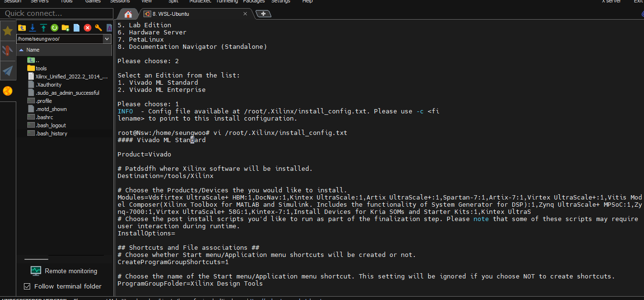
Task: Click the Quick connect field
Action: (55, 13)
